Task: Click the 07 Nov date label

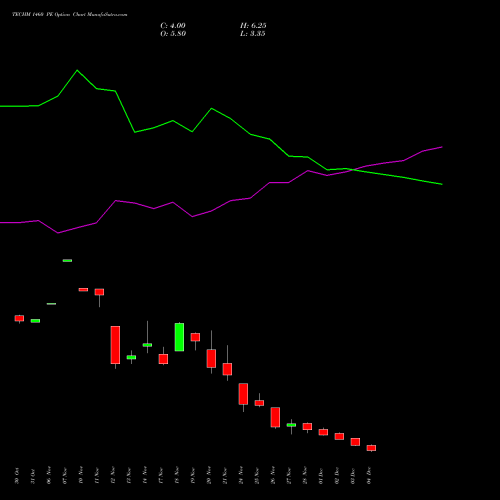Action: click(x=65, y=476)
